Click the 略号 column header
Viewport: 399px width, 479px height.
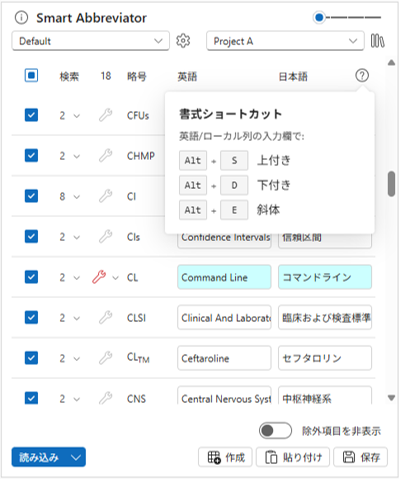[x=137, y=76]
